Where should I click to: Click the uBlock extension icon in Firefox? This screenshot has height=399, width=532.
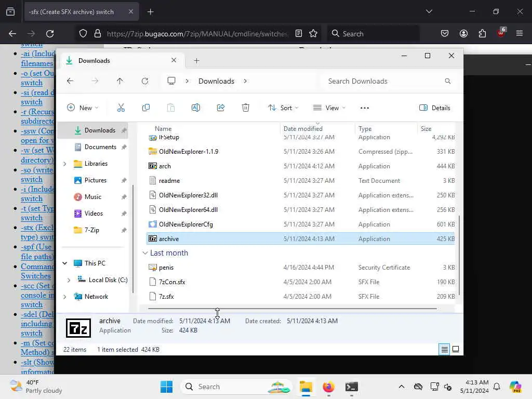[501, 33]
